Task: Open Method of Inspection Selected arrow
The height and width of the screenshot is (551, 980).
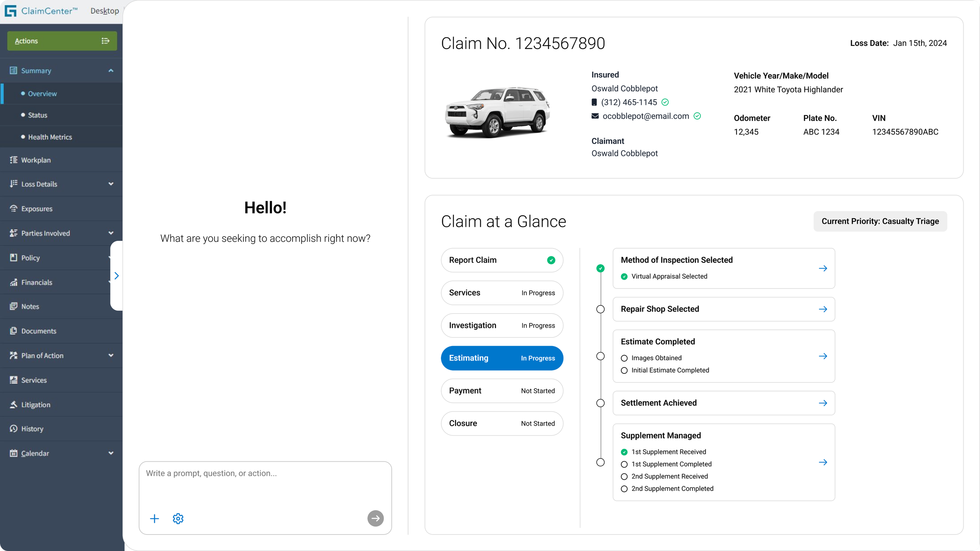Action: pos(823,268)
